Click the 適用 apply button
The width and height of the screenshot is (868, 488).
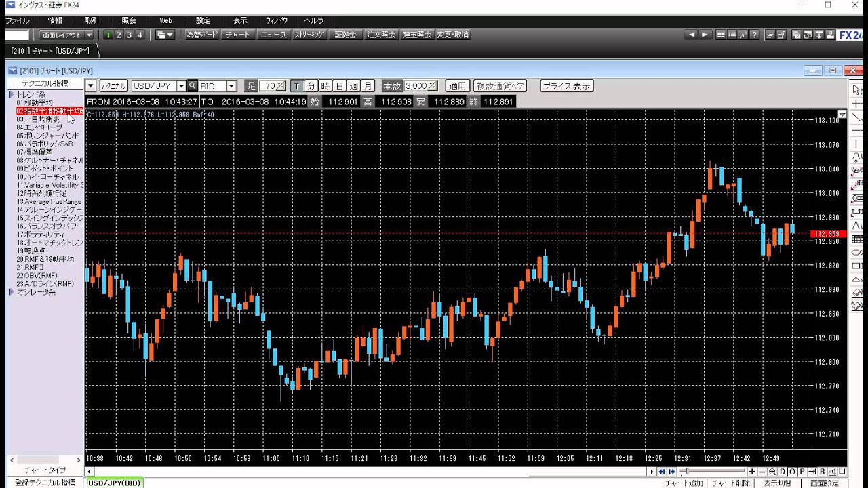point(457,86)
